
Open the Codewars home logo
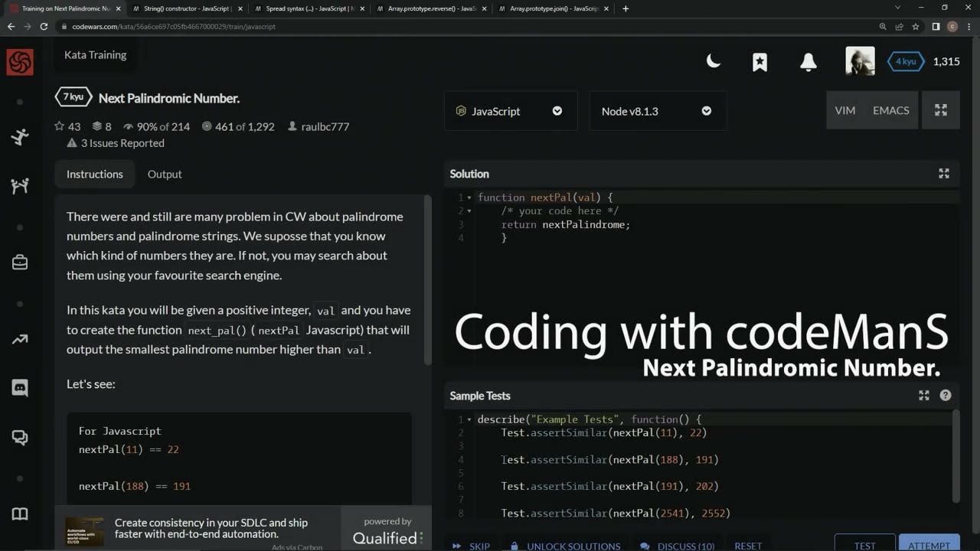click(x=20, y=63)
